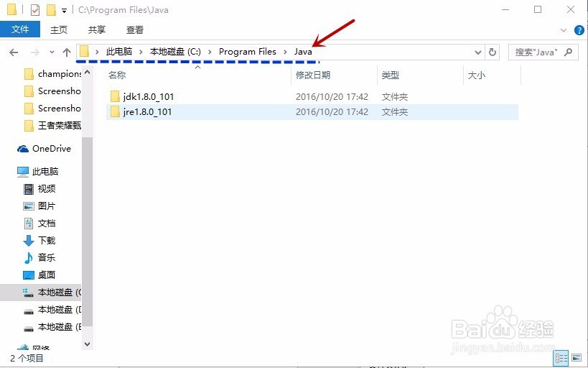Viewport: 588px width, 368px height.
Task: Open 文档 in the navigation pane
Action: [47, 224]
